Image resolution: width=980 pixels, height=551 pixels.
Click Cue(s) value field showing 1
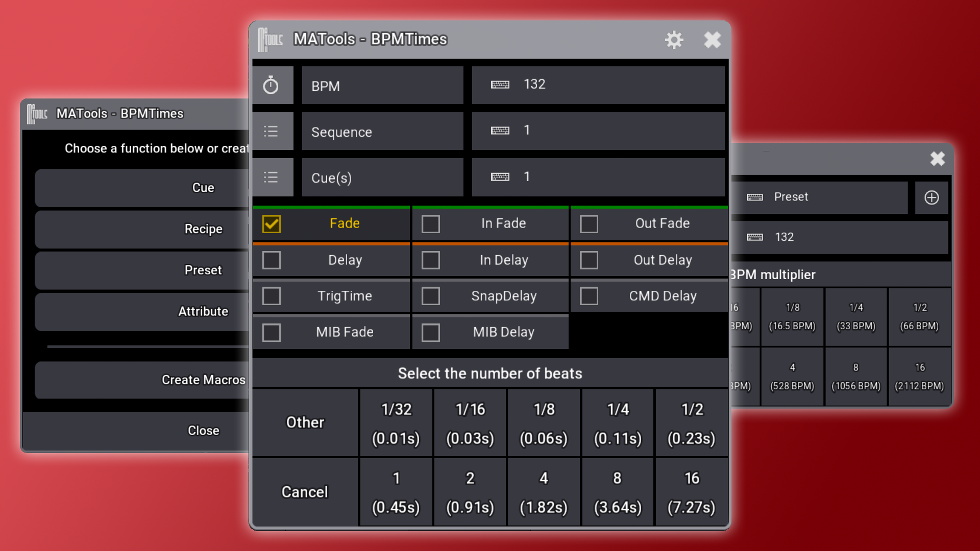click(598, 177)
